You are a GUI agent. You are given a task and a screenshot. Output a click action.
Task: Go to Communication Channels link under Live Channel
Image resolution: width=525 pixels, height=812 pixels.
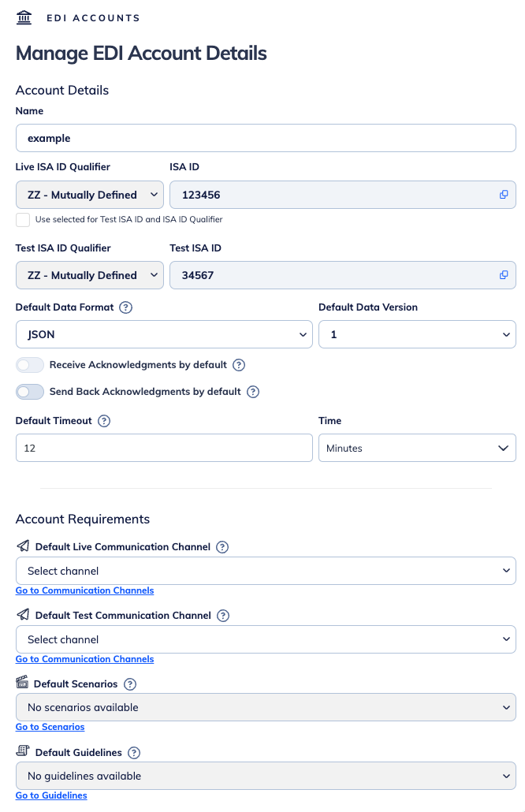tap(85, 590)
